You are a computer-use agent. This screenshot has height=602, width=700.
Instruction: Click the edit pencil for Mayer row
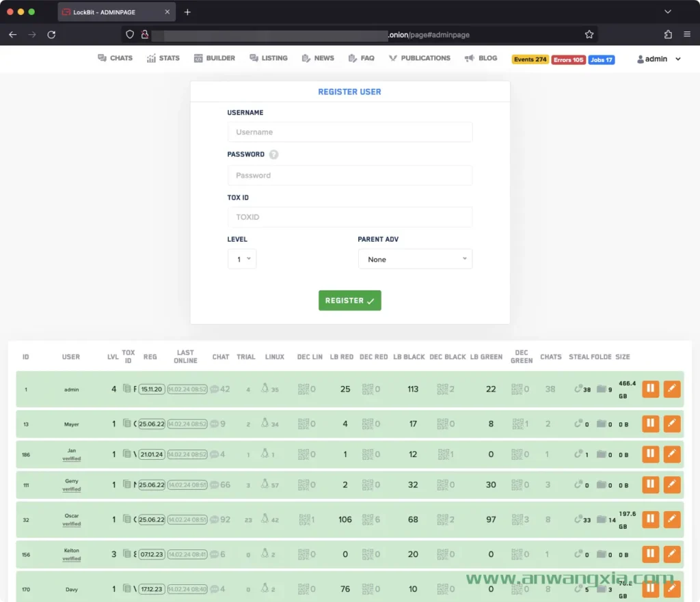(672, 424)
